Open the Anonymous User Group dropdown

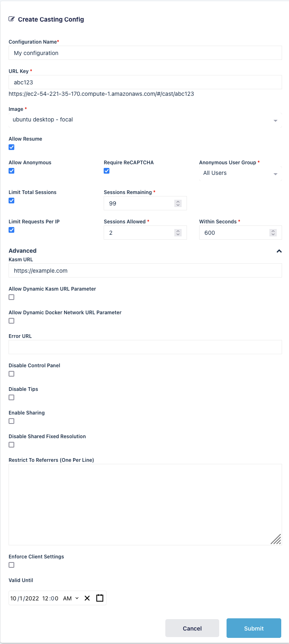(240, 173)
